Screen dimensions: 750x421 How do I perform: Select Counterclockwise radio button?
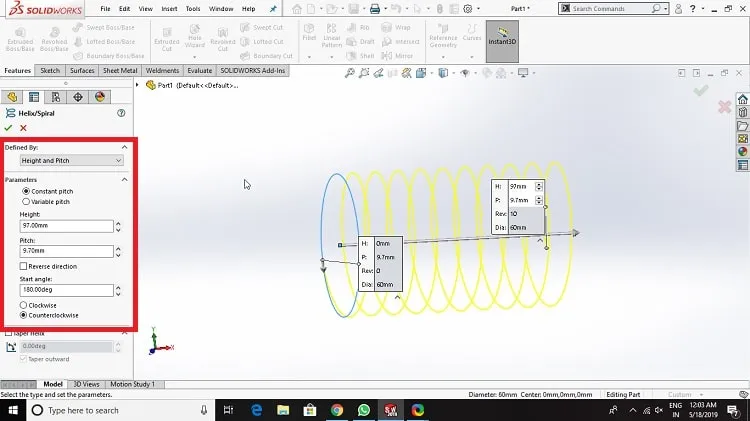tap(23, 315)
